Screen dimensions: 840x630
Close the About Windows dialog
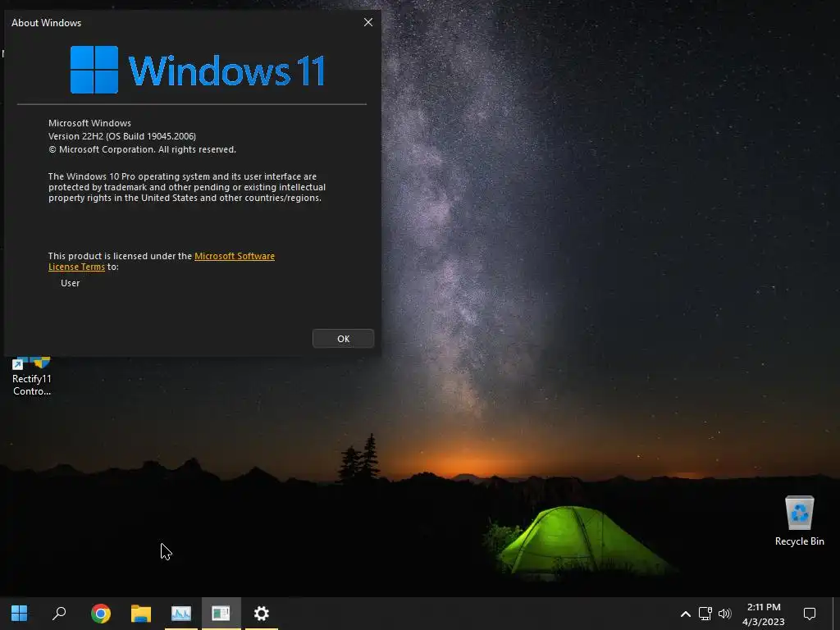point(368,22)
